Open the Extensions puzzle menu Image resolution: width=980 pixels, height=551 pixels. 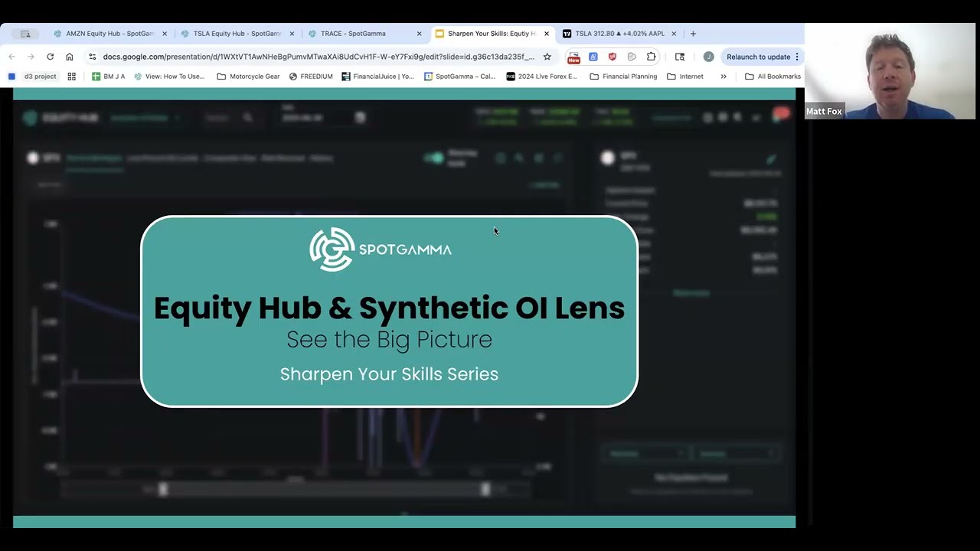coord(652,57)
